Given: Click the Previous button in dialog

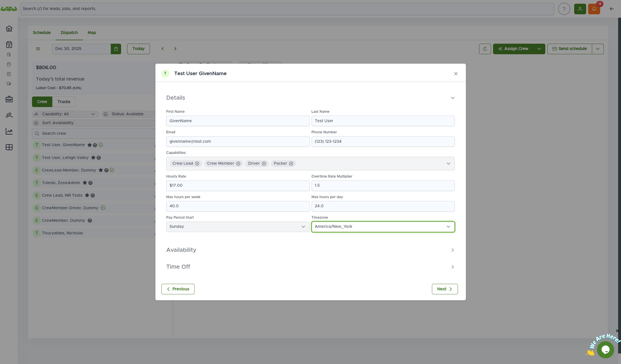Looking at the screenshot, I should (178, 289).
